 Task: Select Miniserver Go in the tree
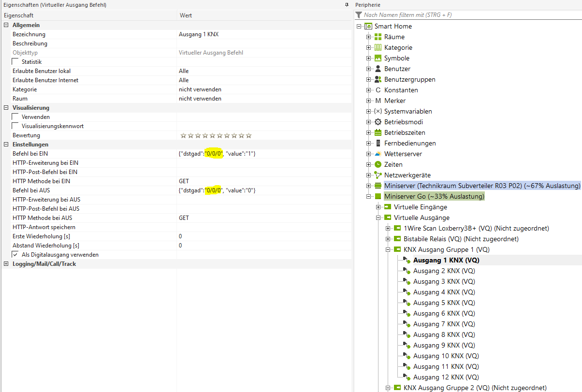[x=434, y=197]
